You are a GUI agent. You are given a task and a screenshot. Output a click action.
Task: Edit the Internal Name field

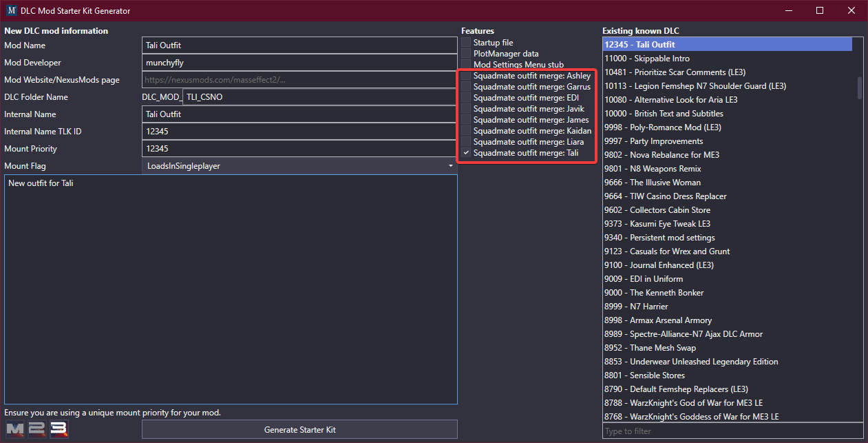pyautogui.click(x=299, y=114)
